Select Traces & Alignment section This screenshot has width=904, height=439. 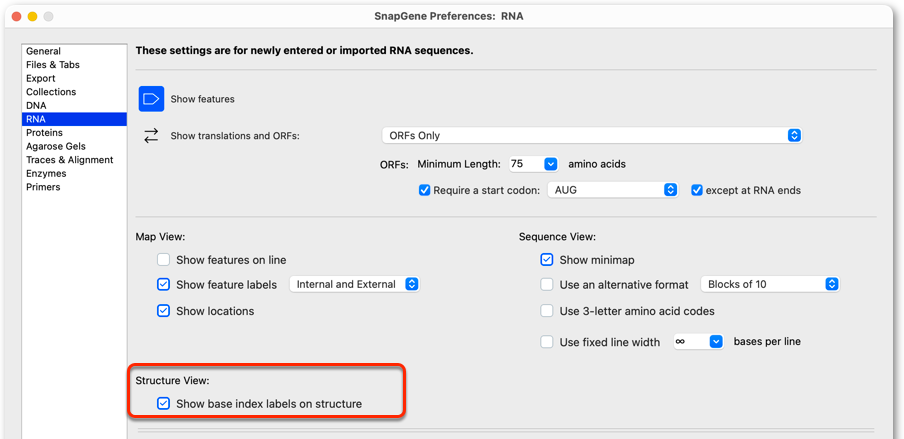coord(74,160)
